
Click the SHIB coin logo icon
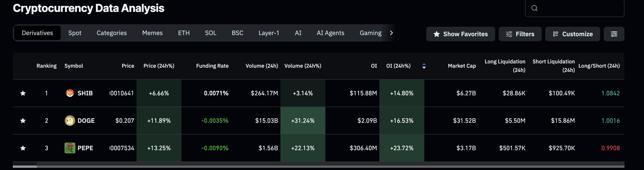click(x=70, y=93)
